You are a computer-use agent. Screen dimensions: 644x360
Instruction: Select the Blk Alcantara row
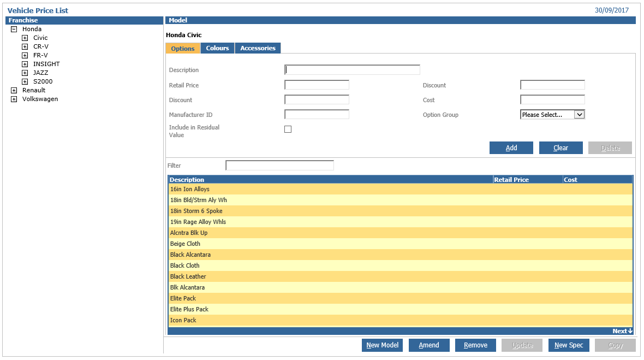401,287
